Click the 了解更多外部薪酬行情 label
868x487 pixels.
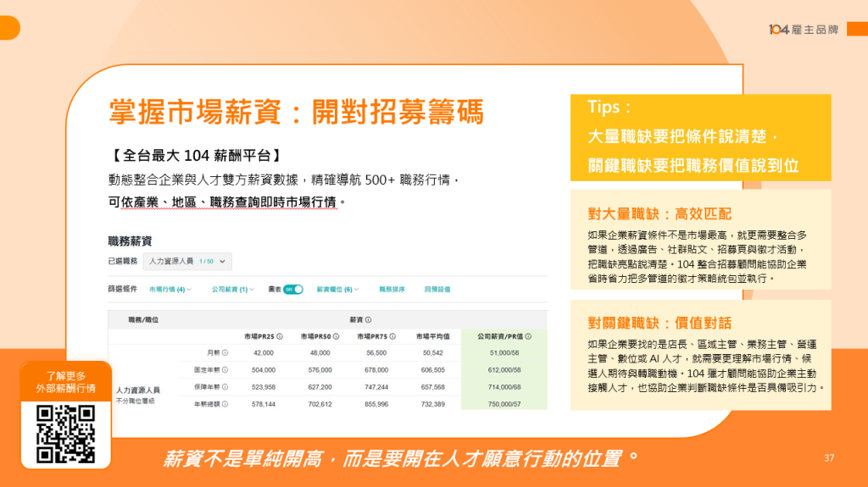pyautogui.click(x=66, y=383)
